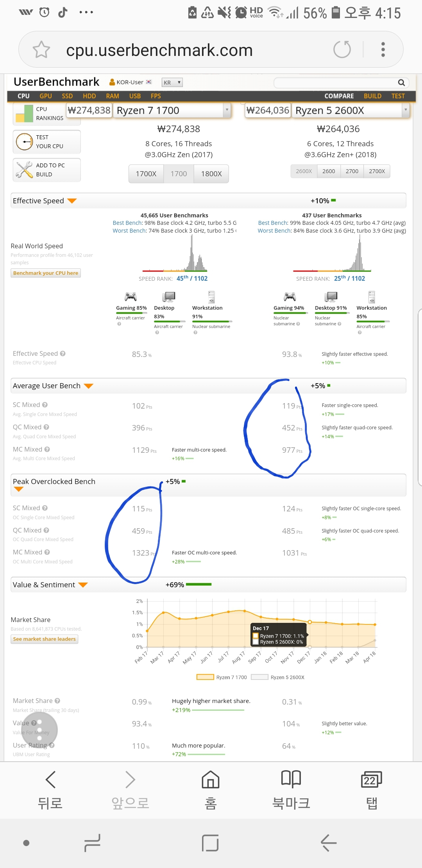Screen dimensions: 422x868
Task: Reload the page with the refresh icon
Action: (x=342, y=49)
